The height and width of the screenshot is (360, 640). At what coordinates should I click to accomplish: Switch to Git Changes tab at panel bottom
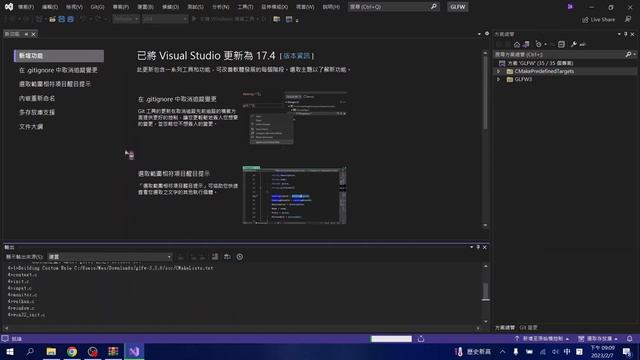pos(528,328)
